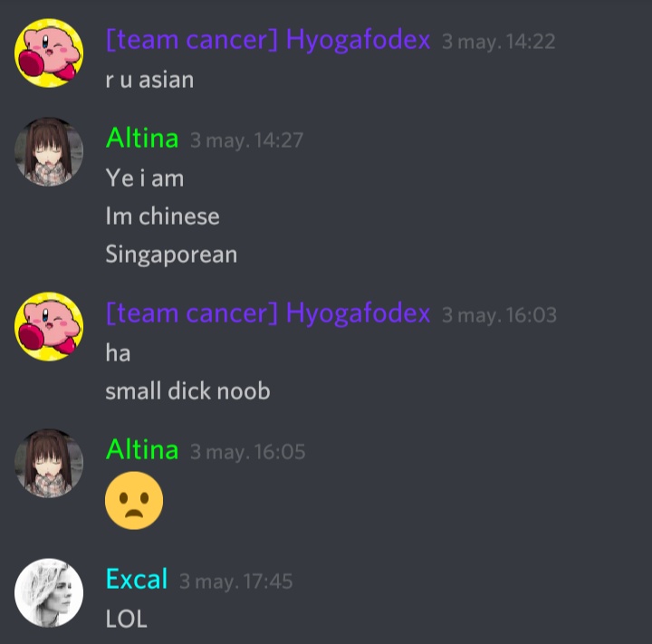
Task: Click the timestamp 3 may. 16:03
Action: pyautogui.click(x=499, y=315)
